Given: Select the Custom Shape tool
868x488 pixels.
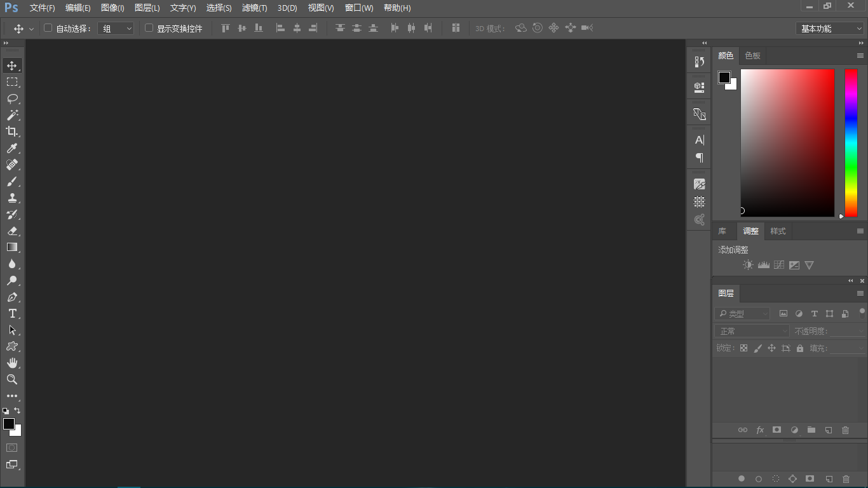Looking at the screenshot, I should [12, 346].
